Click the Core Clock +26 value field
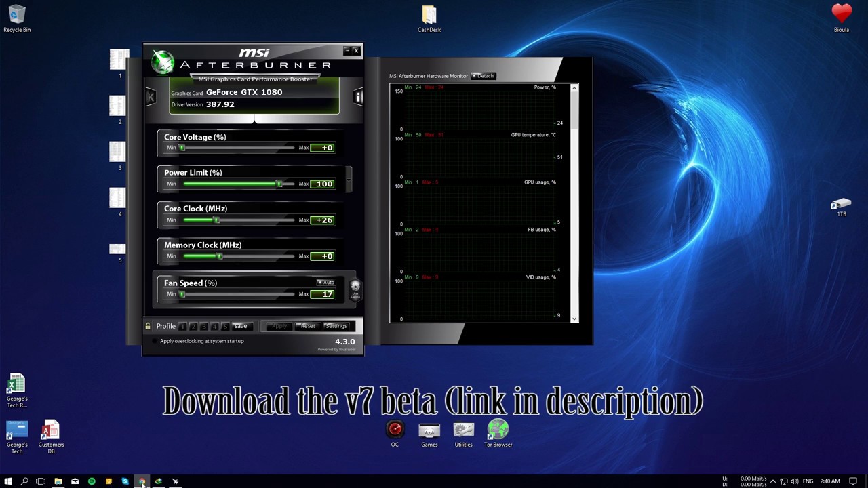 click(323, 220)
